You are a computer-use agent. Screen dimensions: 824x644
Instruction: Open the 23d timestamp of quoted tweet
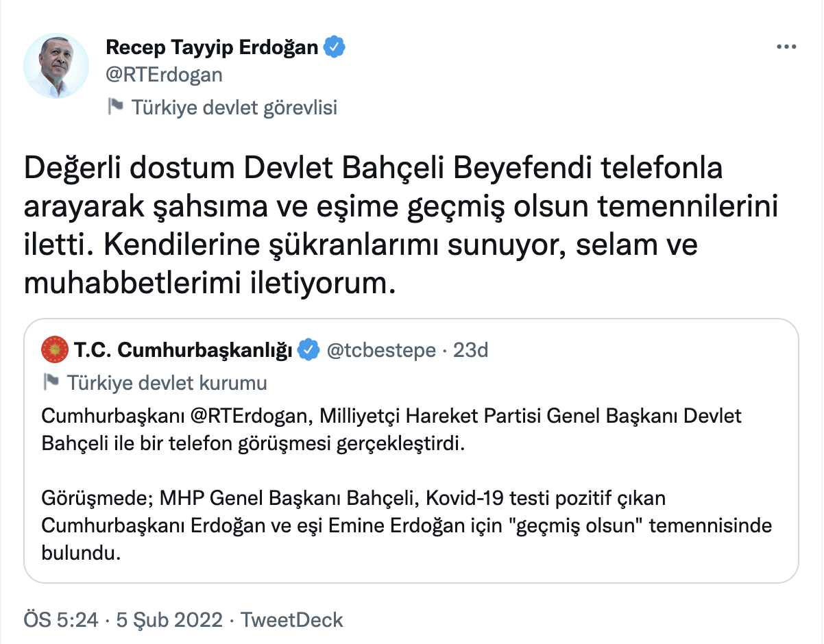tap(471, 350)
